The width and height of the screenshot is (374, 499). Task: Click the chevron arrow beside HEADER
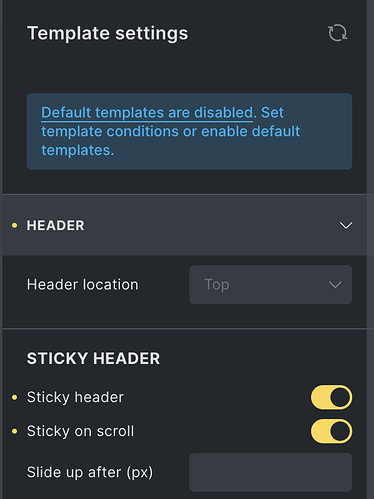coord(346,225)
